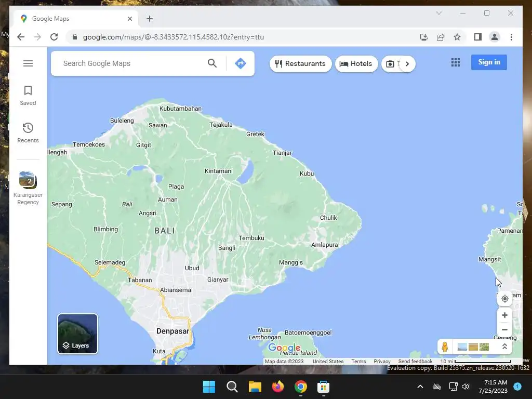
Task: Click the Tabanan map label
Action: [x=140, y=280]
